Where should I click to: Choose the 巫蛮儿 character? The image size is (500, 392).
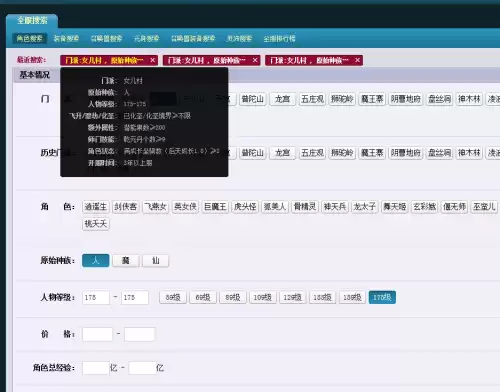pyautogui.click(x=484, y=207)
